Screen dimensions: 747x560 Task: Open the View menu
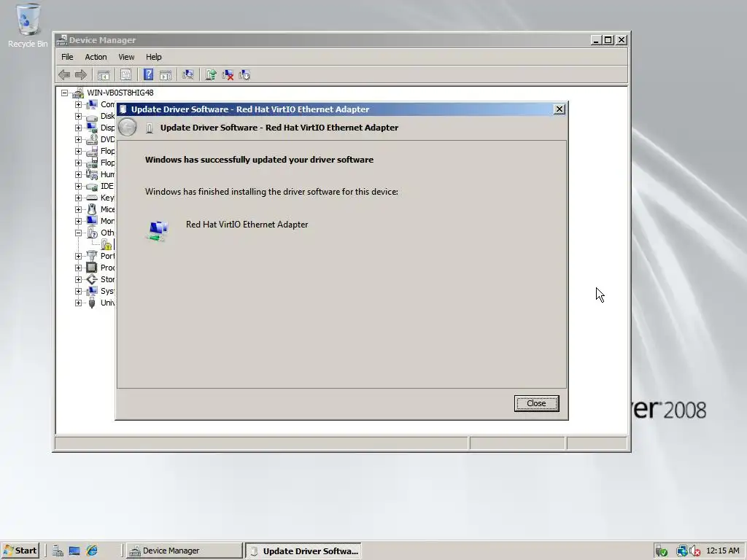click(x=126, y=57)
